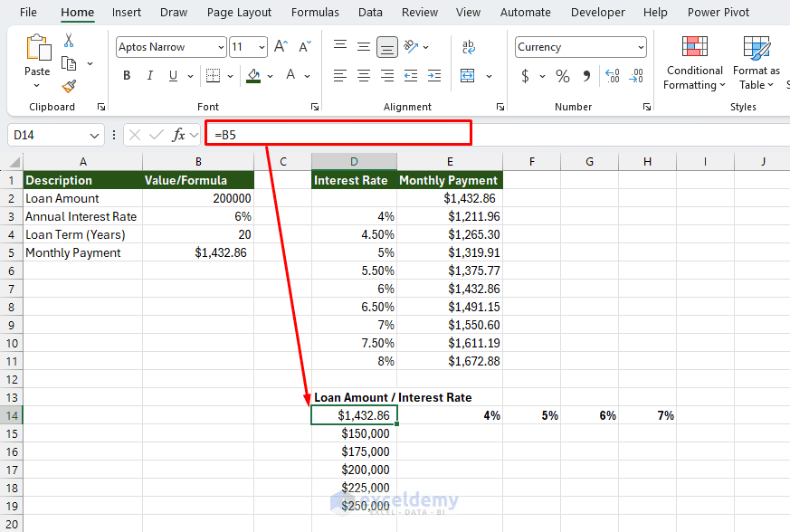Expand the Name Box dropdown

tap(94, 136)
